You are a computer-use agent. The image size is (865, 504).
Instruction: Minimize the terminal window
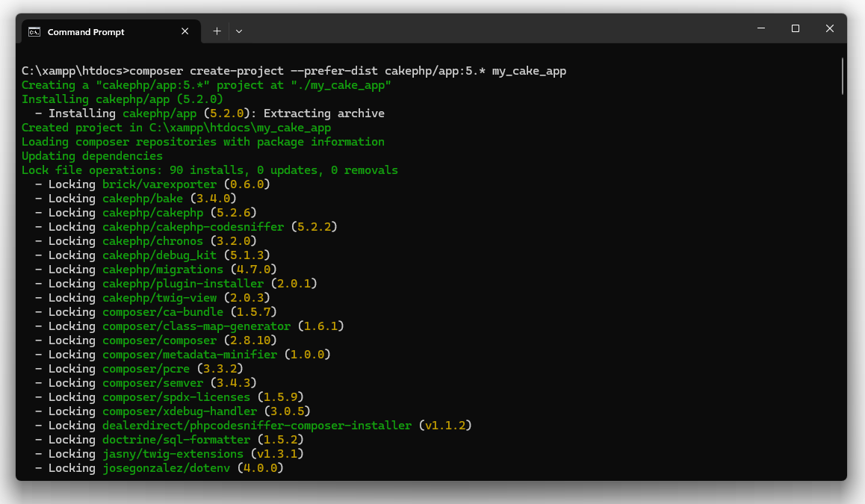(x=760, y=28)
